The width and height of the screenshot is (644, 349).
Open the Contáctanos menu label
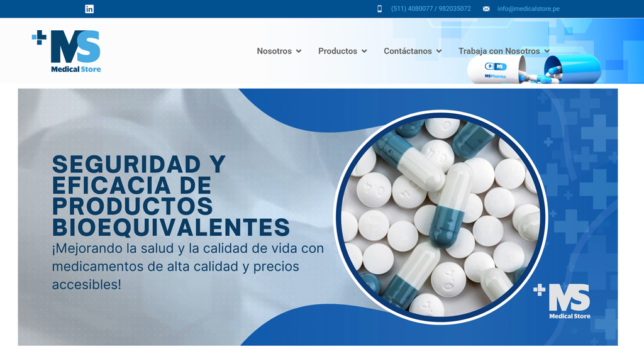pos(408,51)
